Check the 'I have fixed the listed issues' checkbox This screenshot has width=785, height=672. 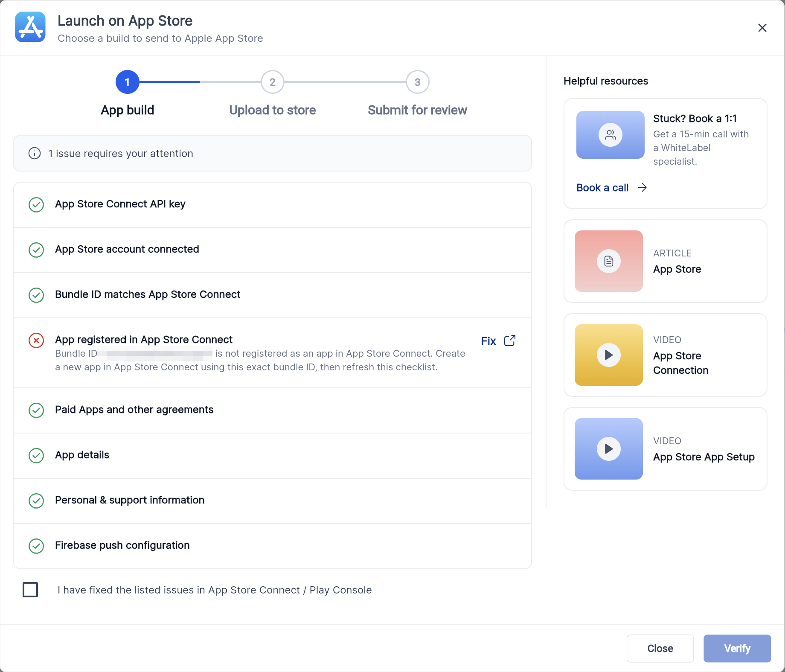30,590
